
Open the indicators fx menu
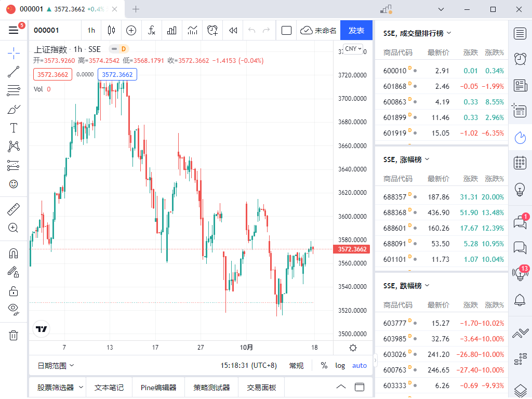point(151,30)
